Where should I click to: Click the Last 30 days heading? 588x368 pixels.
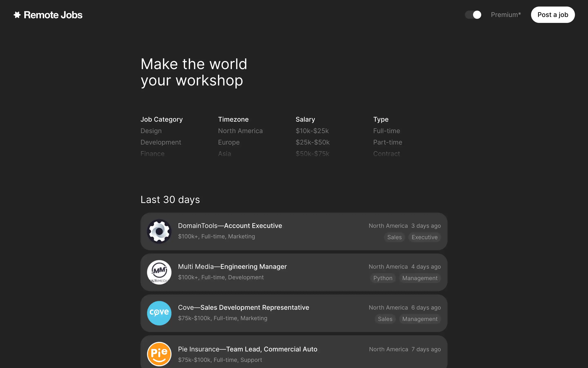pos(170,200)
